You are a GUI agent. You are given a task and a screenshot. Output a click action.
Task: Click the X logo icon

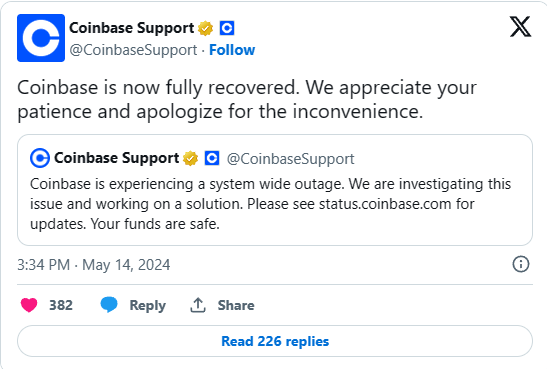coord(520,27)
